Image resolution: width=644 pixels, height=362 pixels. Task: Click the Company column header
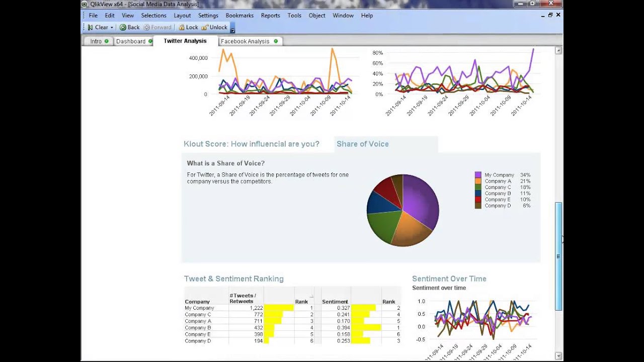[197, 302]
